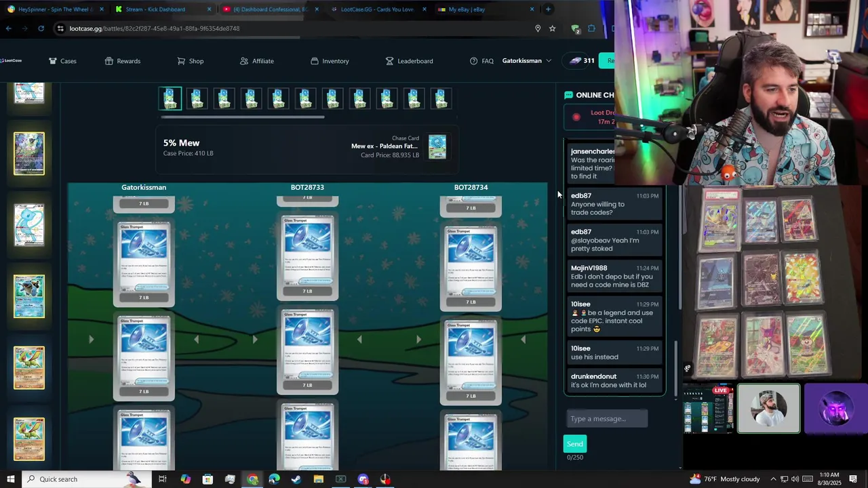The width and height of the screenshot is (868, 488).
Task: Open the volume control in system tray
Action: [x=795, y=479]
